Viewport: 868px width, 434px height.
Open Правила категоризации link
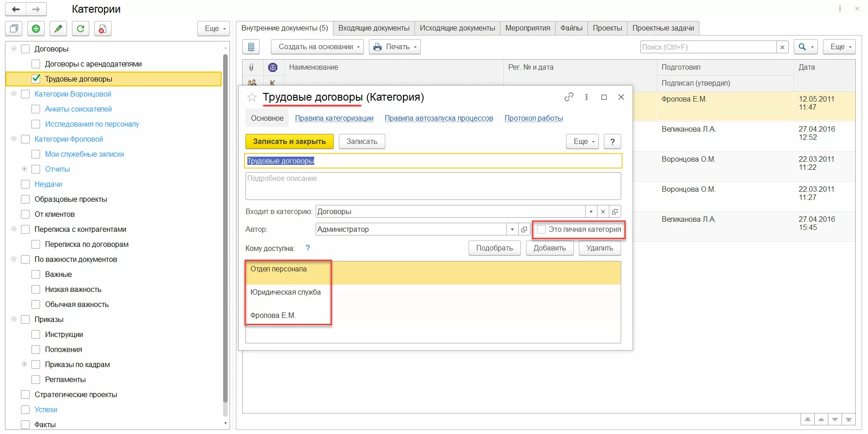pos(334,118)
